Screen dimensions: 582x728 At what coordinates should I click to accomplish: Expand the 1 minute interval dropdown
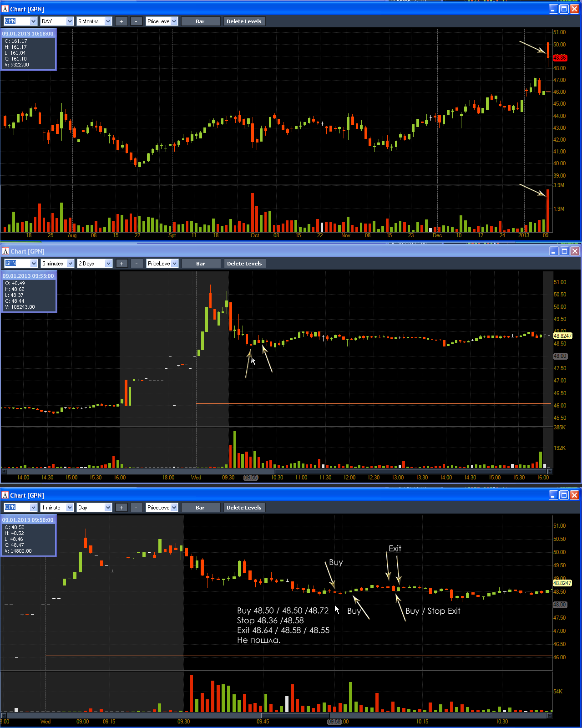[x=57, y=508]
